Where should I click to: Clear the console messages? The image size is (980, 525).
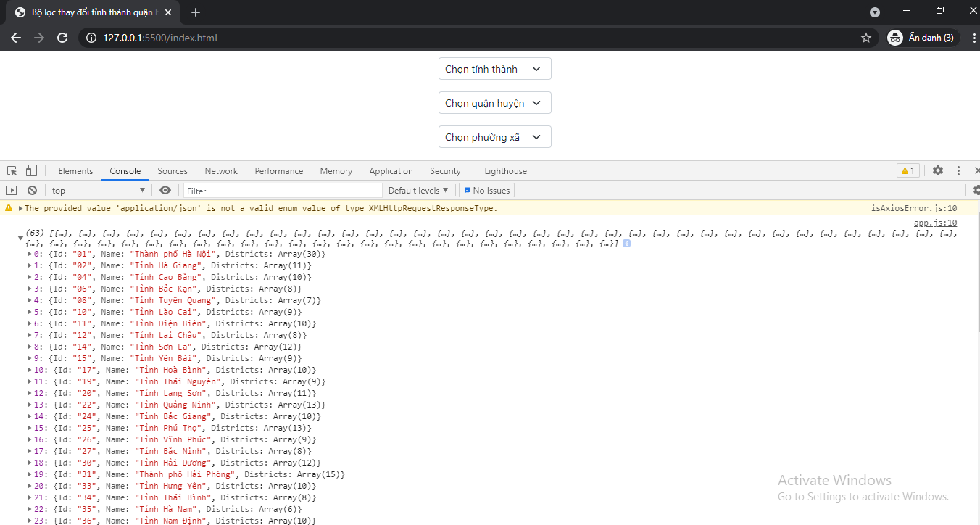(x=32, y=189)
